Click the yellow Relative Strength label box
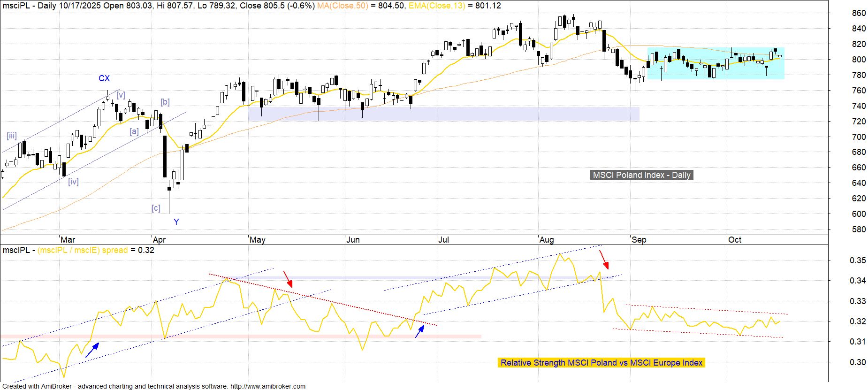 coord(601,363)
